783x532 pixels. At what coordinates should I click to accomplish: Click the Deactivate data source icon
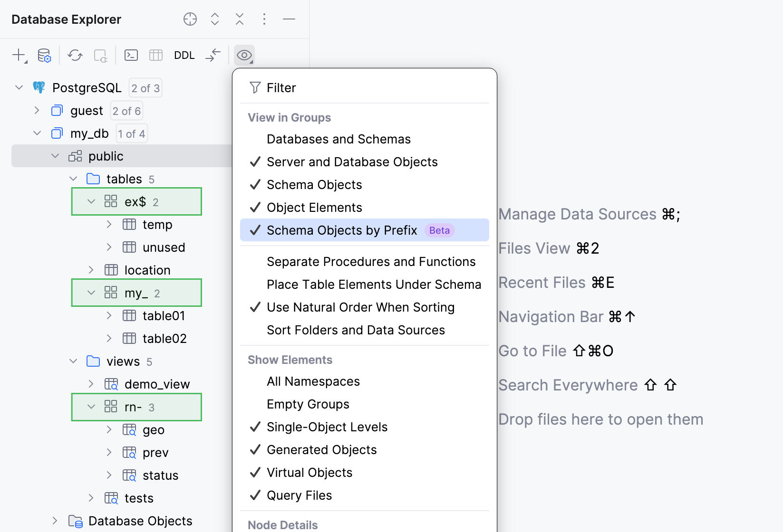[x=100, y=56]
